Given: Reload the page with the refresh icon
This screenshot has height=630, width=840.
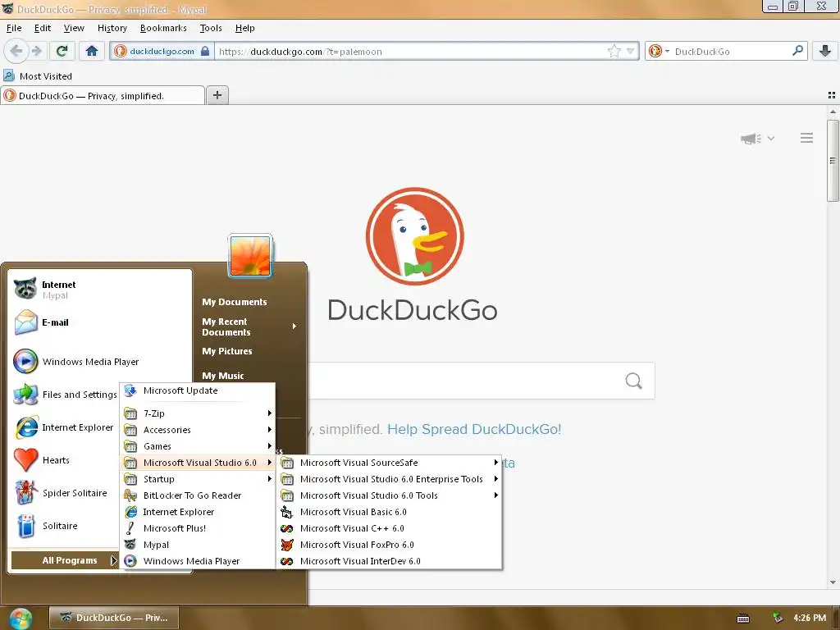Looking at the screenshot, I should tap(62, 51).
